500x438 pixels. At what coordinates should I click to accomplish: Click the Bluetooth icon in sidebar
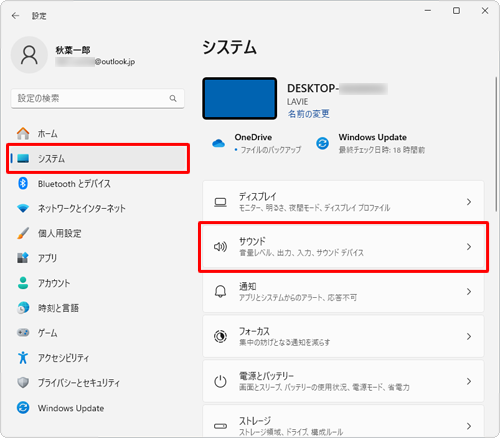[23, 183]
